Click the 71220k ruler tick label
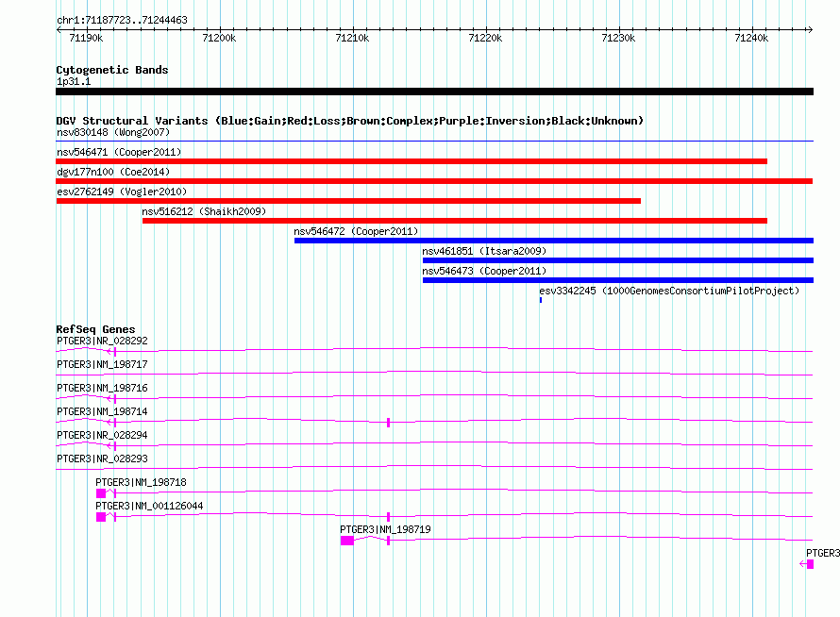The height and width of the screenshot is (617, 840). pyautogui.click(x=485, y=38)
